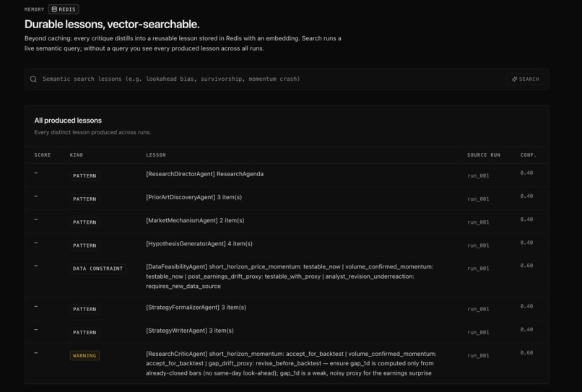
Task: Click the SOURCE RUN column header
Action: coord(484,154)
